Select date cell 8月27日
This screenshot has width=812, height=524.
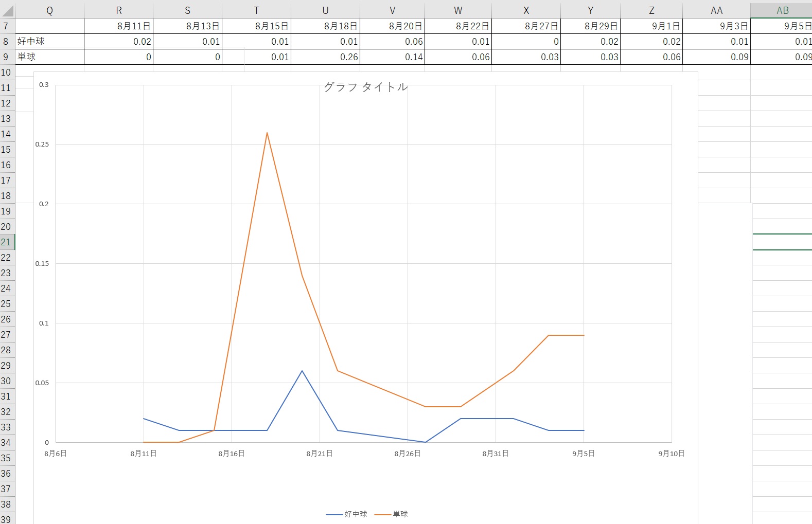click(526, 26)
